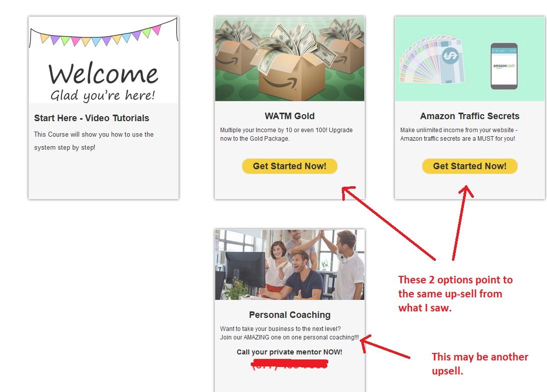Click the WATM Gold heading
The width and height of the screenshot is (547, 392).
(x=290, y=116)
